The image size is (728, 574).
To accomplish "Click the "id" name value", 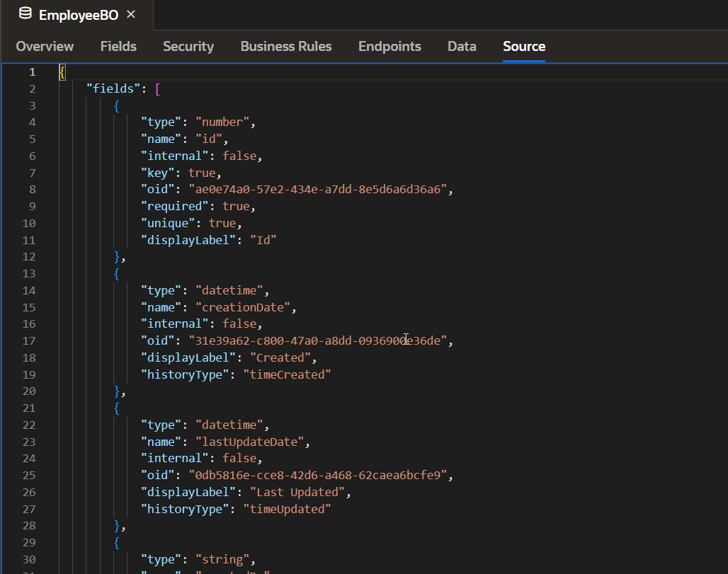I will coord(209,139).
